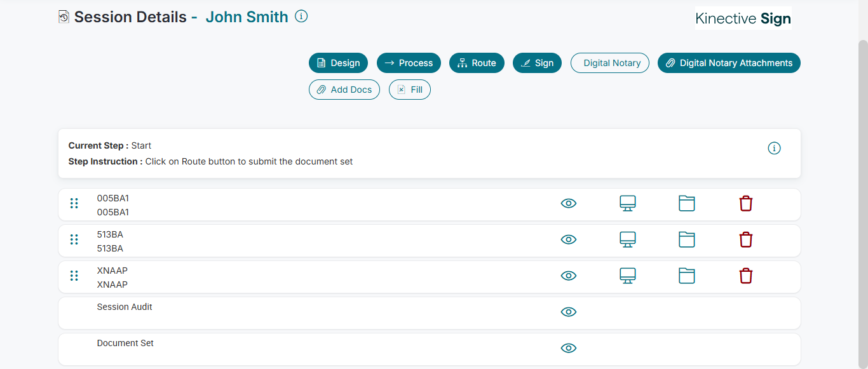This screenshot has height=369, width=868.
Task: Click the page vertical scrollbar
Action: pyautogui.click(x=863, y=191)
